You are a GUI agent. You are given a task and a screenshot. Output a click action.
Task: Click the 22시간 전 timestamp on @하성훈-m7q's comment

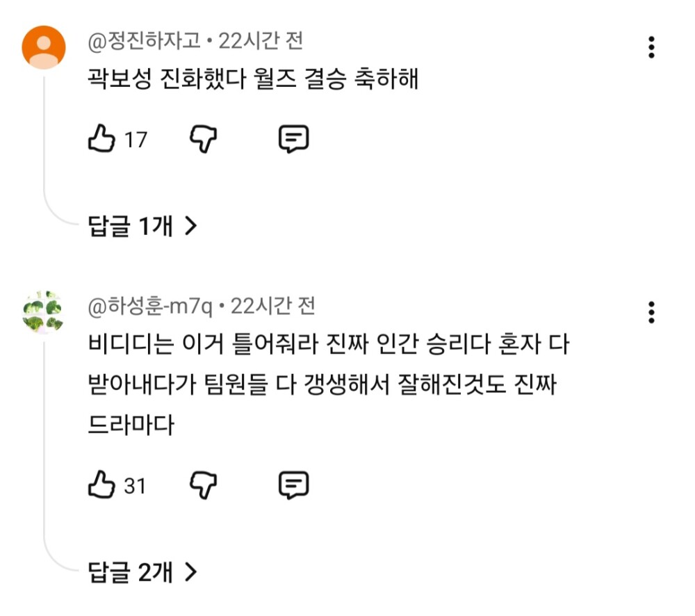272,305
